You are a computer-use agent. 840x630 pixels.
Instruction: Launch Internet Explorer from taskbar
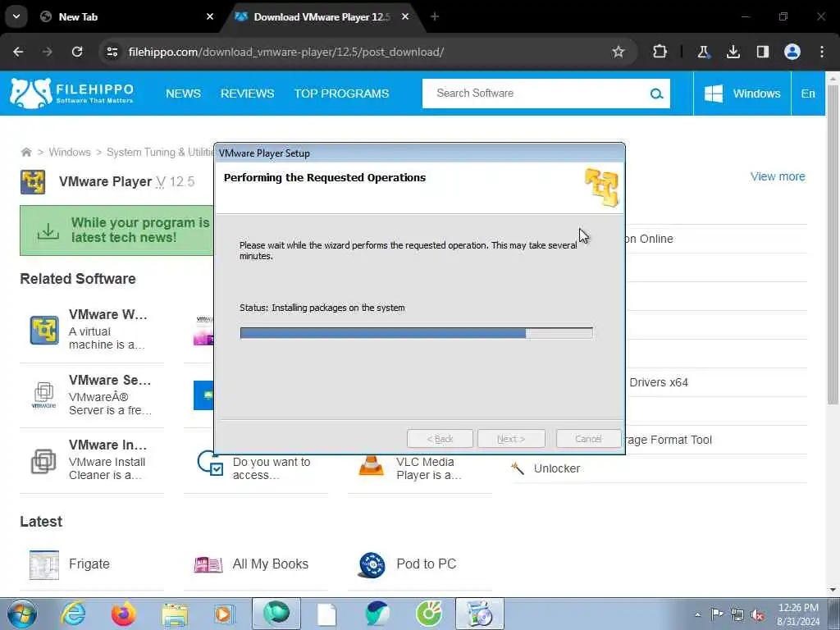[x=73, y=614]
